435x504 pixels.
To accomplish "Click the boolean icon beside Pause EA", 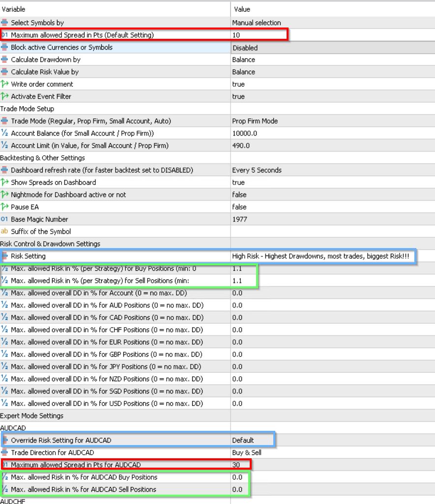I will pos(4,207).
